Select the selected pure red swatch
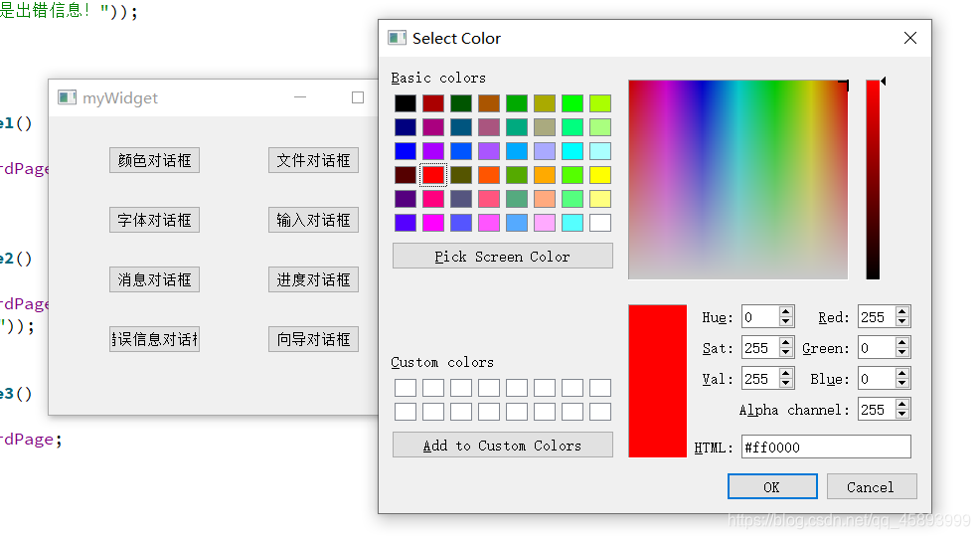 coord(433,175)
